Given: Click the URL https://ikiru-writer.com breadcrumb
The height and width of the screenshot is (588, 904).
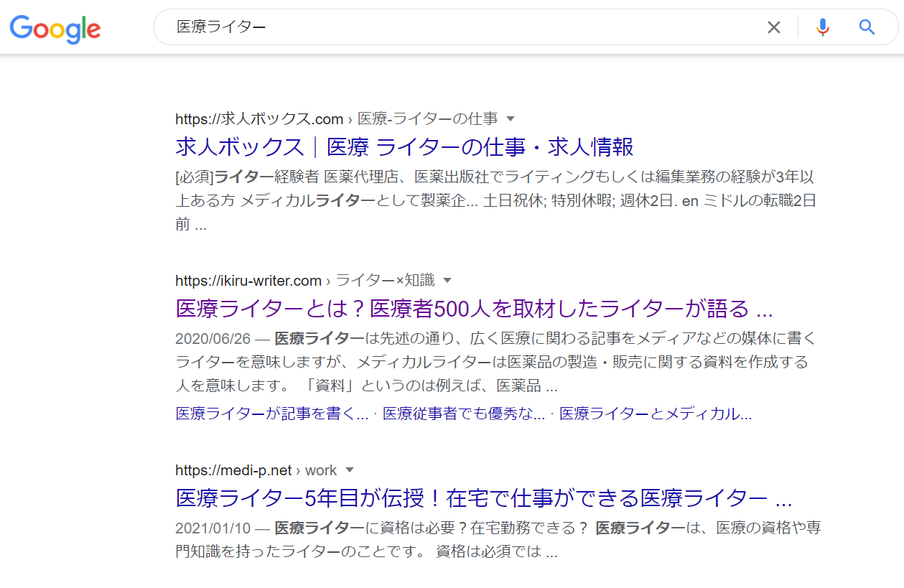Looking at the screenshot, I should coord(248,280).
